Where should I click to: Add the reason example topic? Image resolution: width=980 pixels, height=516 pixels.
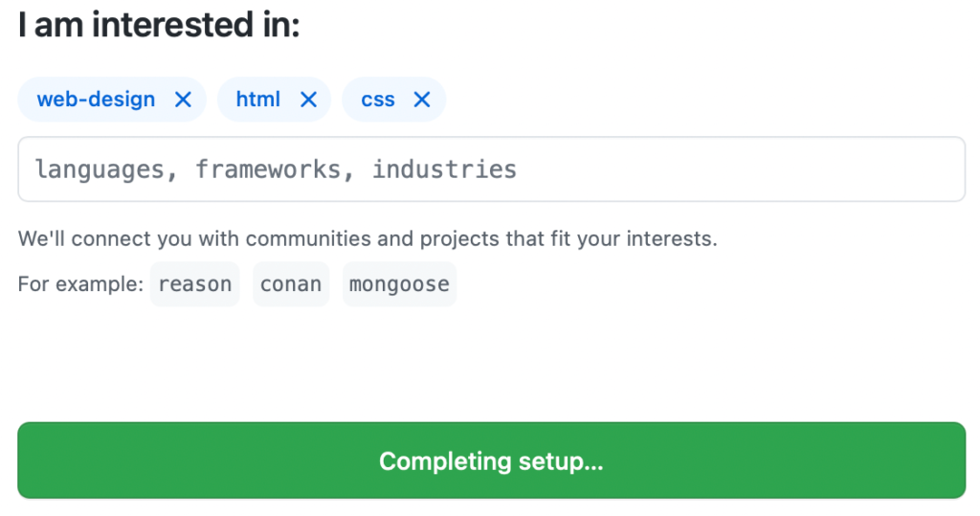[195, 284]
